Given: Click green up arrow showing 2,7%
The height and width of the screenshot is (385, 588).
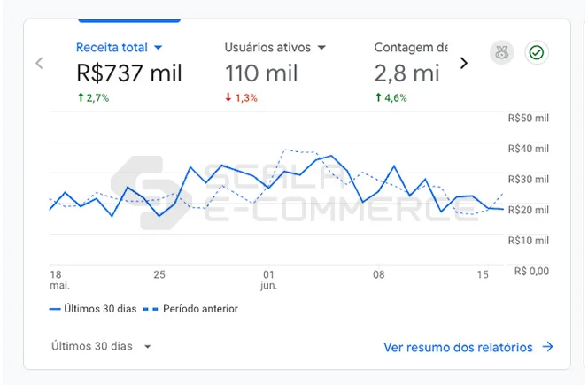Looking at the screenshot, I should coord(81,98).
